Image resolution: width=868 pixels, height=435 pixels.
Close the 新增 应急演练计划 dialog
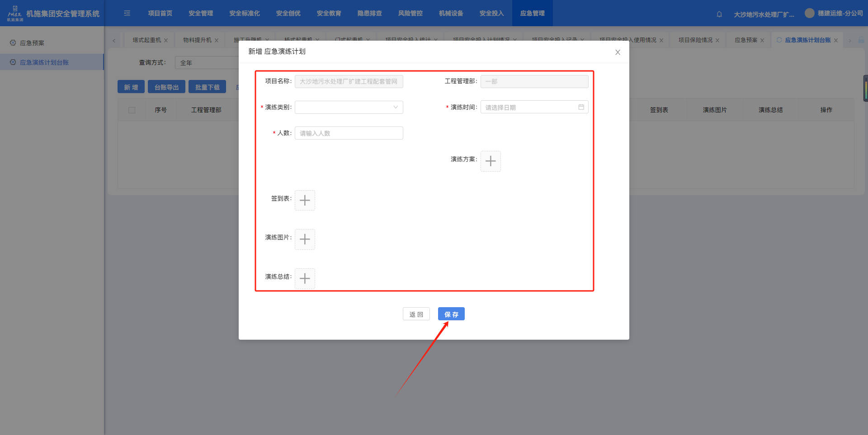pos(618,52)
